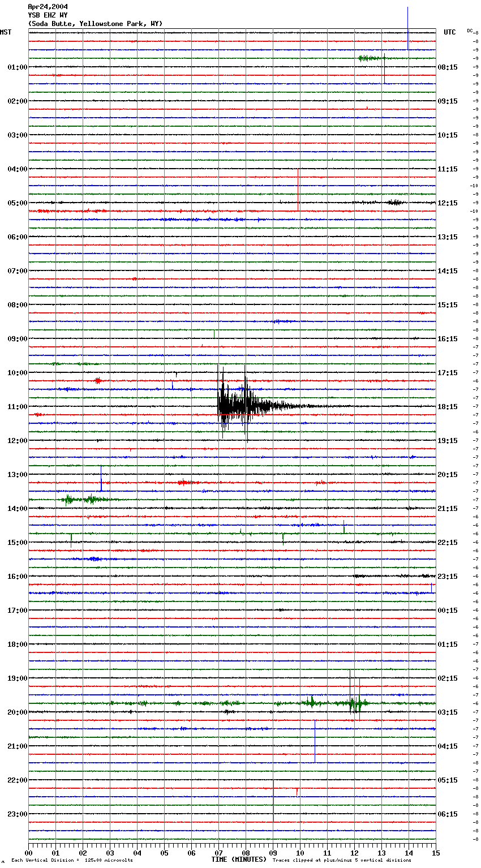
Task: Click the 01:15 UTC time label
Action: [448, 644]
